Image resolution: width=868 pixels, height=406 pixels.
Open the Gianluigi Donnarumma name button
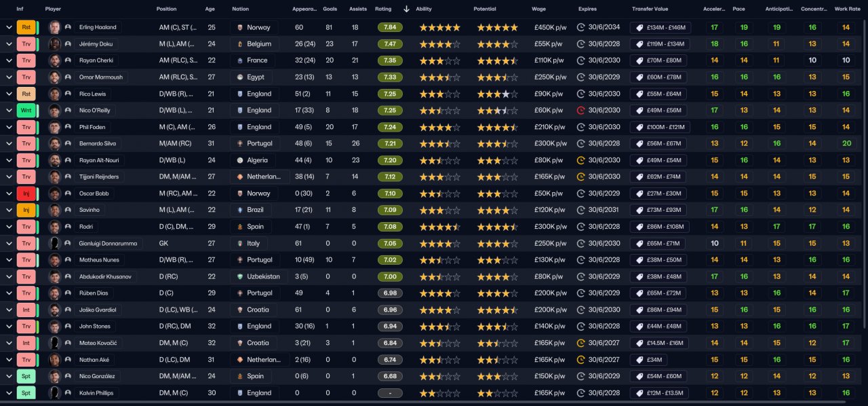pos(108,243)
